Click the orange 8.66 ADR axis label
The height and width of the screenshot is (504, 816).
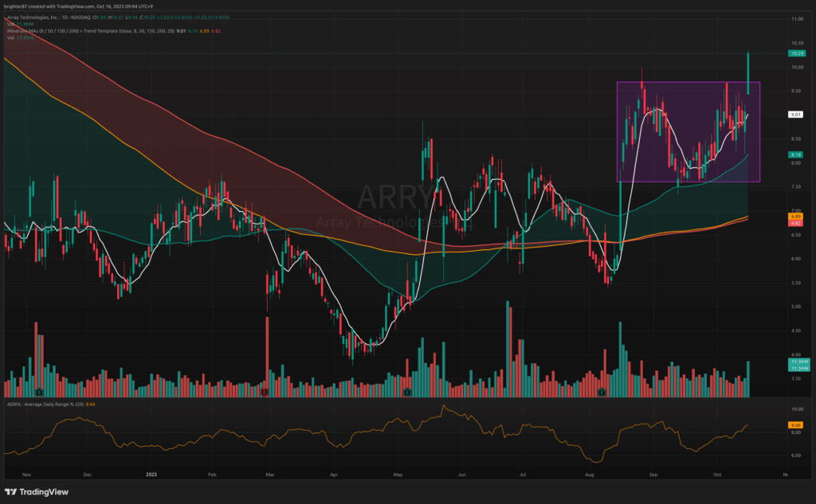pos(795,426)
